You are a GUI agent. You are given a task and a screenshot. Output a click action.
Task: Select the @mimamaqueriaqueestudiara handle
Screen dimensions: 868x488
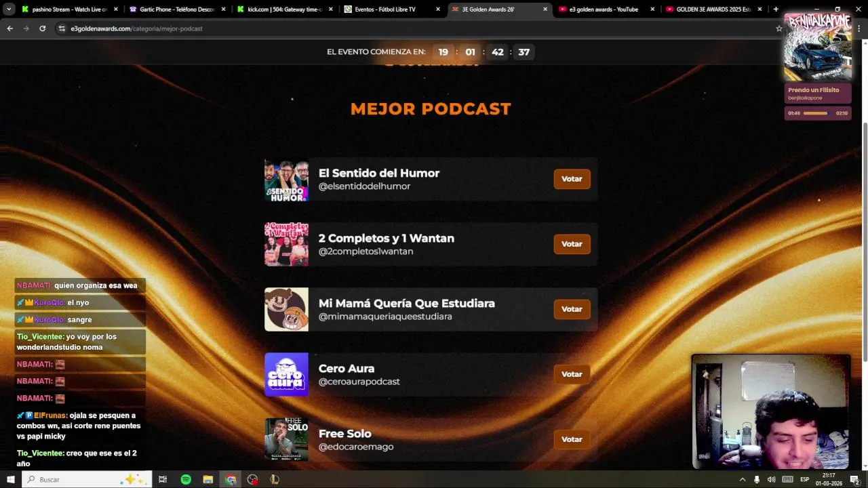(385, 317)
